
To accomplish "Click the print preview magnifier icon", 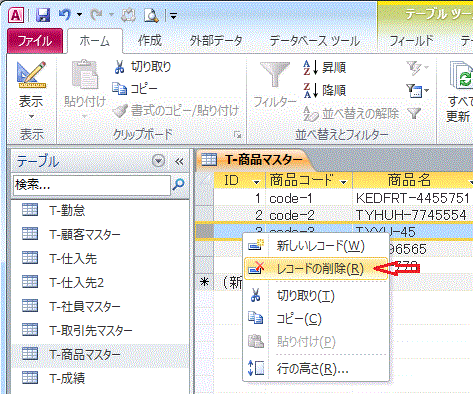I will [151, 15].
